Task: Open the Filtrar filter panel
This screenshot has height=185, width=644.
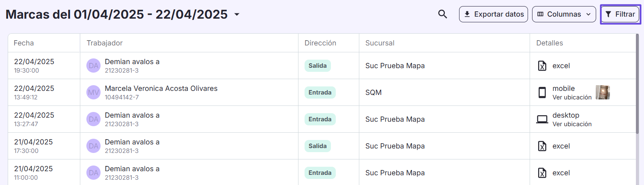Action: (x=620, y=14)
